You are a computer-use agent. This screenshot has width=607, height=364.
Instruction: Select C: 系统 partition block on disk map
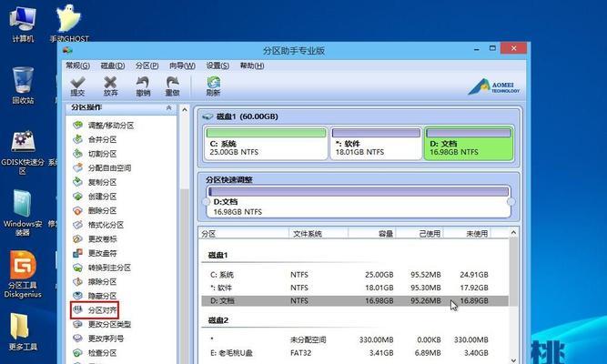coord(266,143)
